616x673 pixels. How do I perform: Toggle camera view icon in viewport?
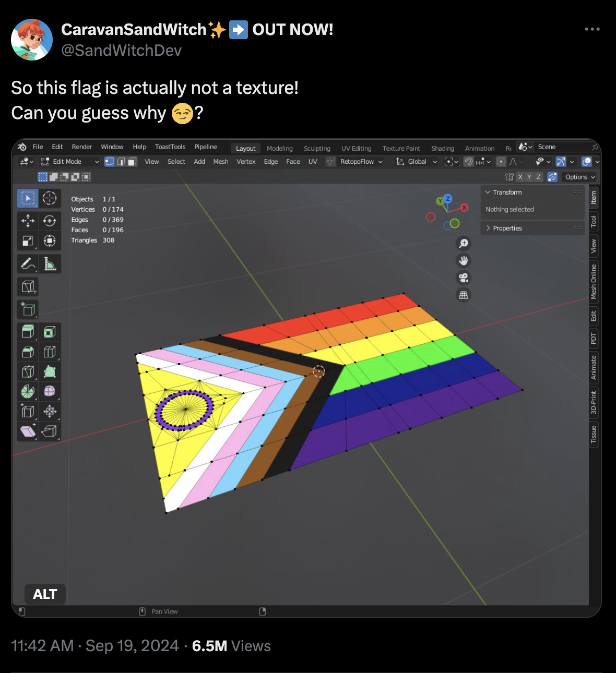point(464,278)
